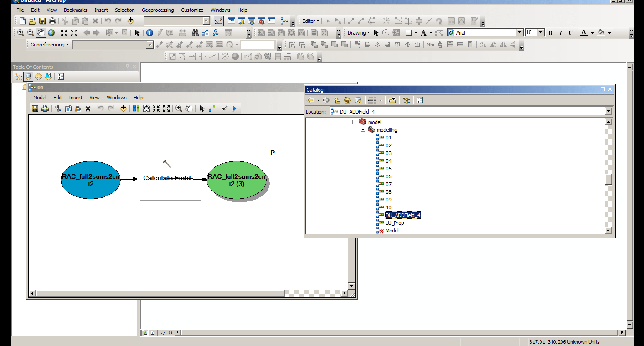
Task: Toggle List By Drawing Order in Table Of Contents
Action: (x=17, y=76)
